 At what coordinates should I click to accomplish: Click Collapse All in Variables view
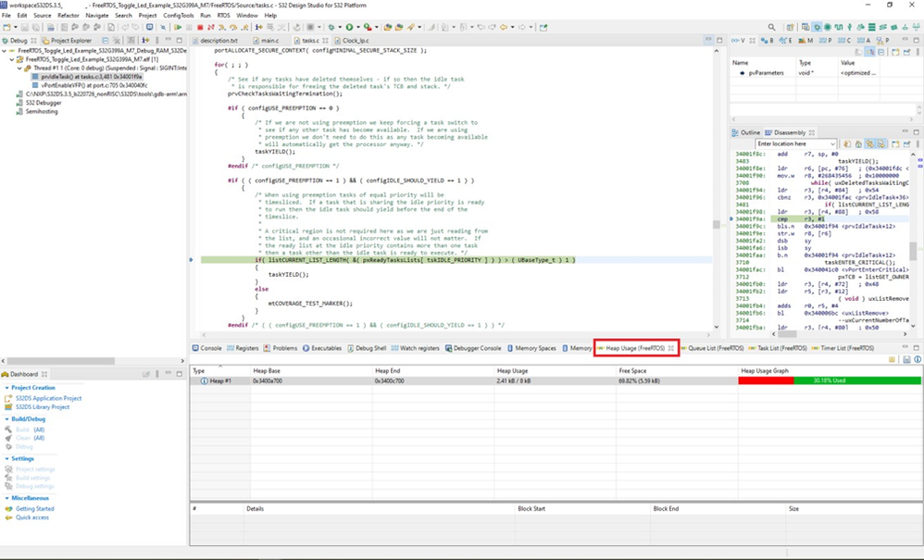pyautogui.click(x=881, y=53)
